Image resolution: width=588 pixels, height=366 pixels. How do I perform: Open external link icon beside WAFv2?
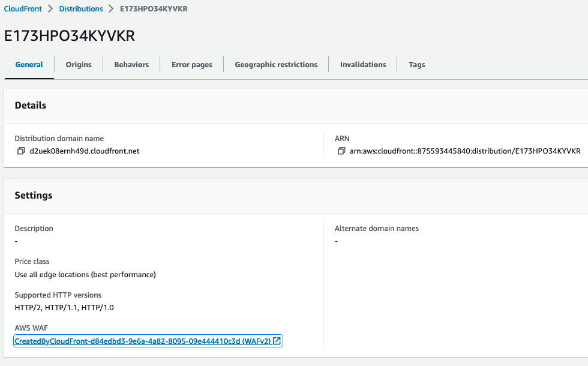pos(277,341)
